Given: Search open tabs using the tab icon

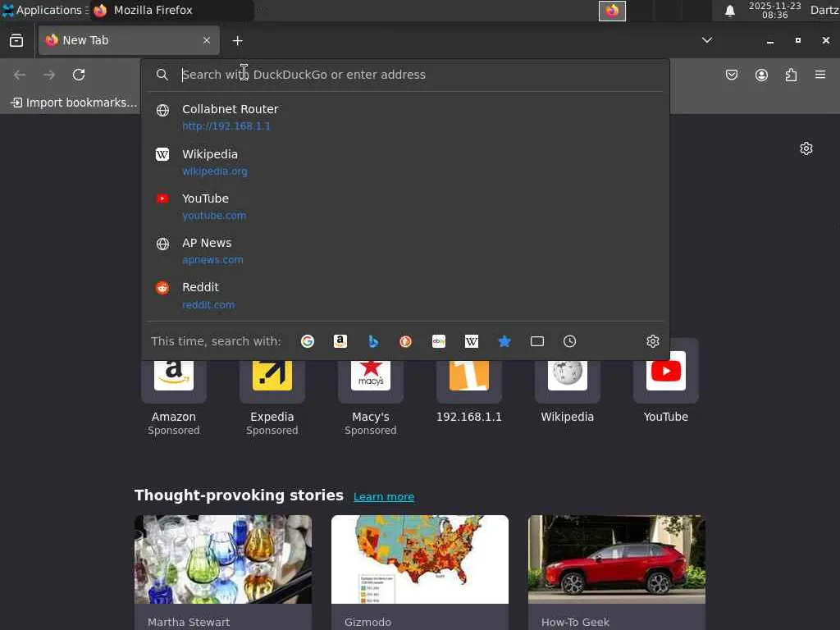Looking at the screenshot, I should [536, 341].
